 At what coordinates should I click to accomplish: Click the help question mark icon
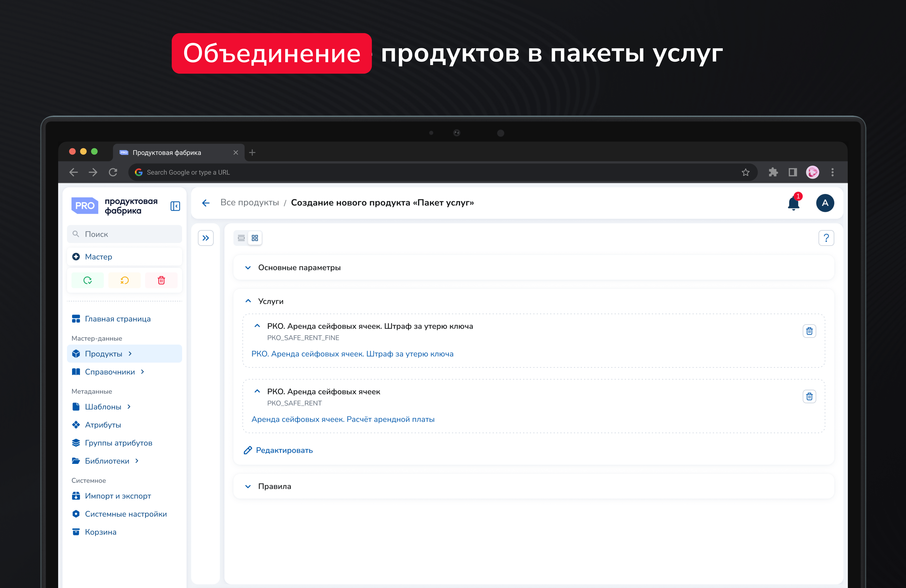pyautogui.click(x=826, y=238)
